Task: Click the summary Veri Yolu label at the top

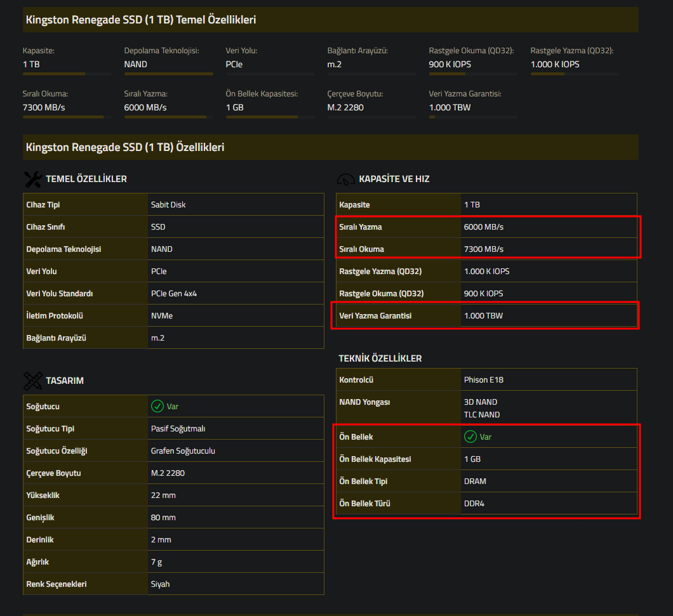Action: pos(242,51)
